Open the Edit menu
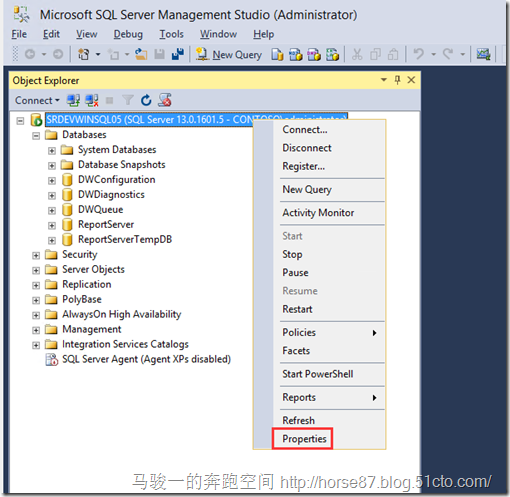 click(51, 34)
